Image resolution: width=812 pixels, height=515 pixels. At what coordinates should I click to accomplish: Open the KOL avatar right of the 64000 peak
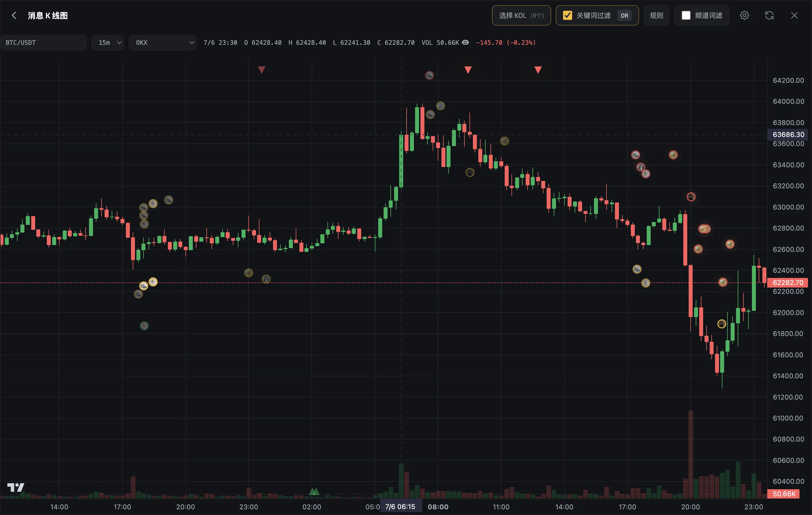(440, 106)
